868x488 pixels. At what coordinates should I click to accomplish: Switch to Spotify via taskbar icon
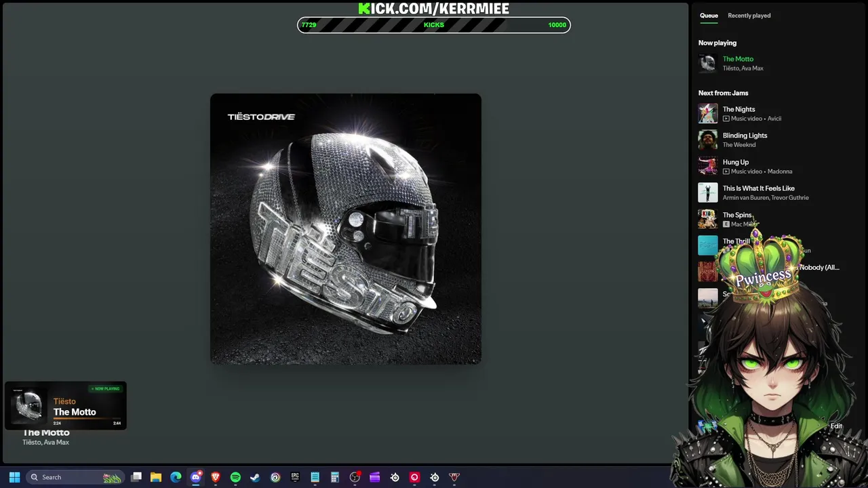(x=235, y=477)
